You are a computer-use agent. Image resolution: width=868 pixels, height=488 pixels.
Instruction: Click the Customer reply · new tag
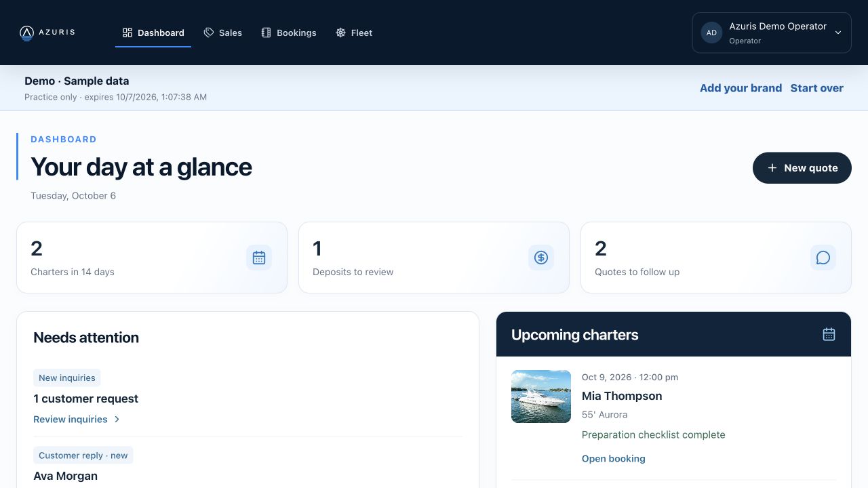tap(83, 455)
